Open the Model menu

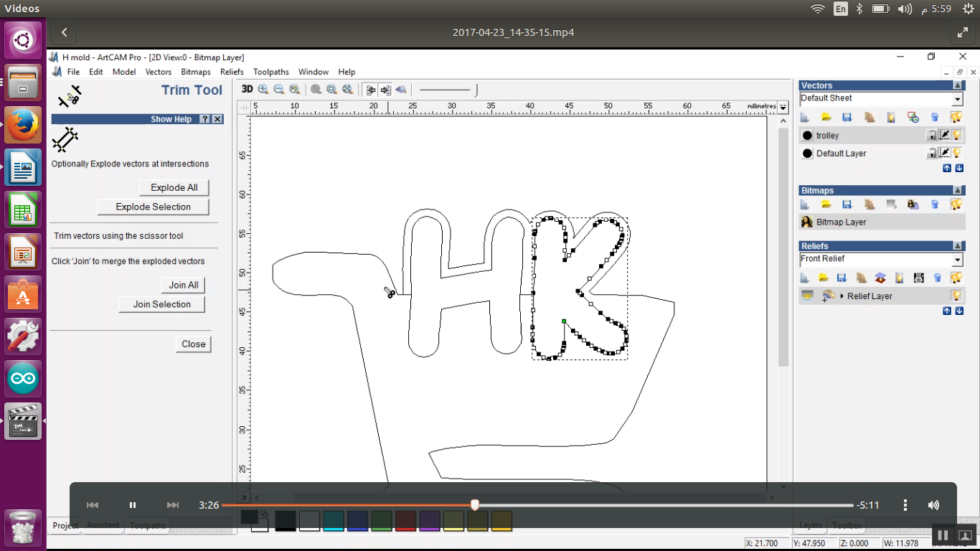(x=124, y=72)
